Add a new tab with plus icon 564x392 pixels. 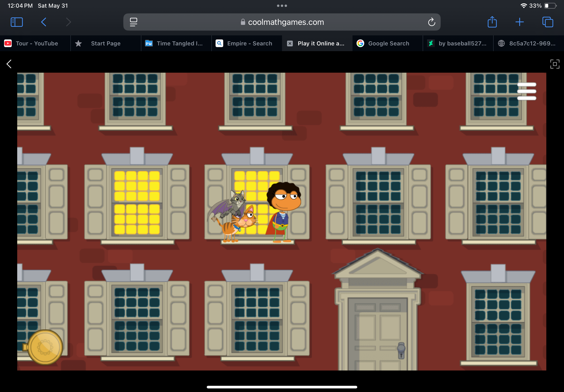(x=519, y=22)
